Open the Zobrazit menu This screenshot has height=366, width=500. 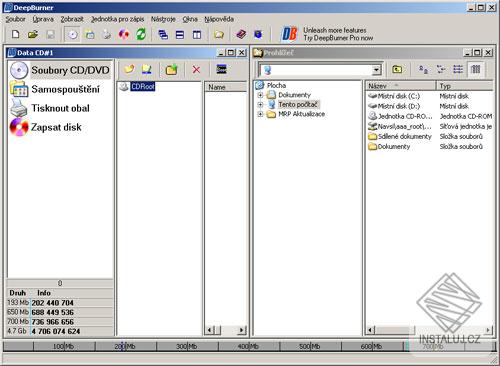[72, 19]
